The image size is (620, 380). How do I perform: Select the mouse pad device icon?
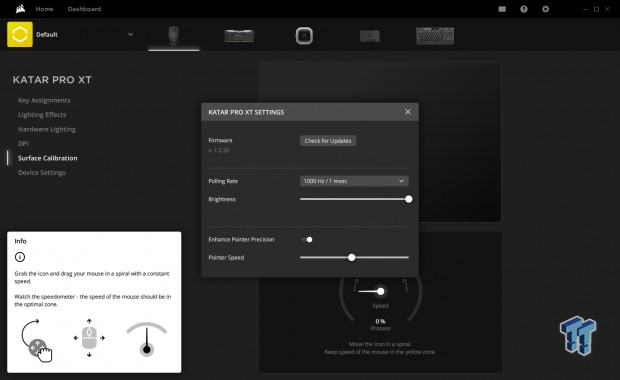tap(370, 36)
